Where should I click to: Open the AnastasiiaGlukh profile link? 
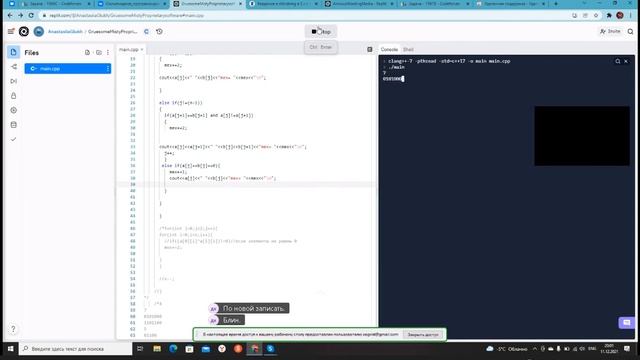[x=65, y=31]
